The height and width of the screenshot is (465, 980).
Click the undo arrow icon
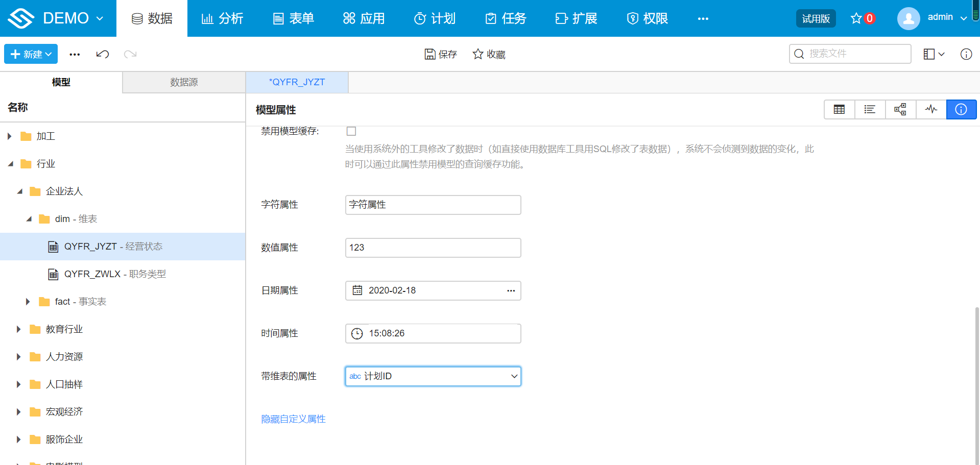(x=102, y=54)
